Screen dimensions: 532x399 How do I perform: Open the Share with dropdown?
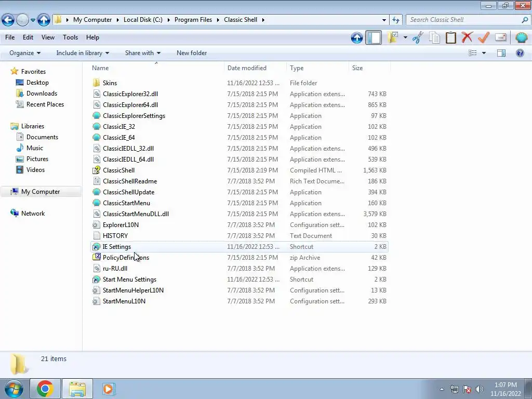[x=142, y=53]
